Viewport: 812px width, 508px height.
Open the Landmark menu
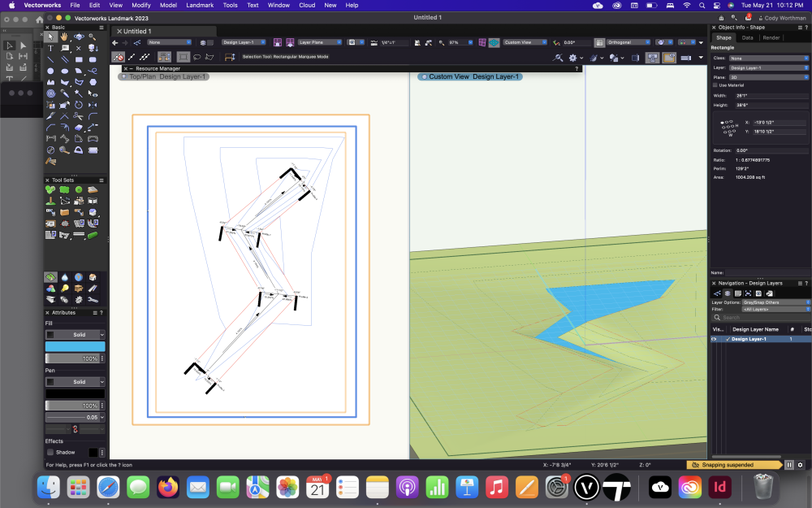tap(200, 5)
